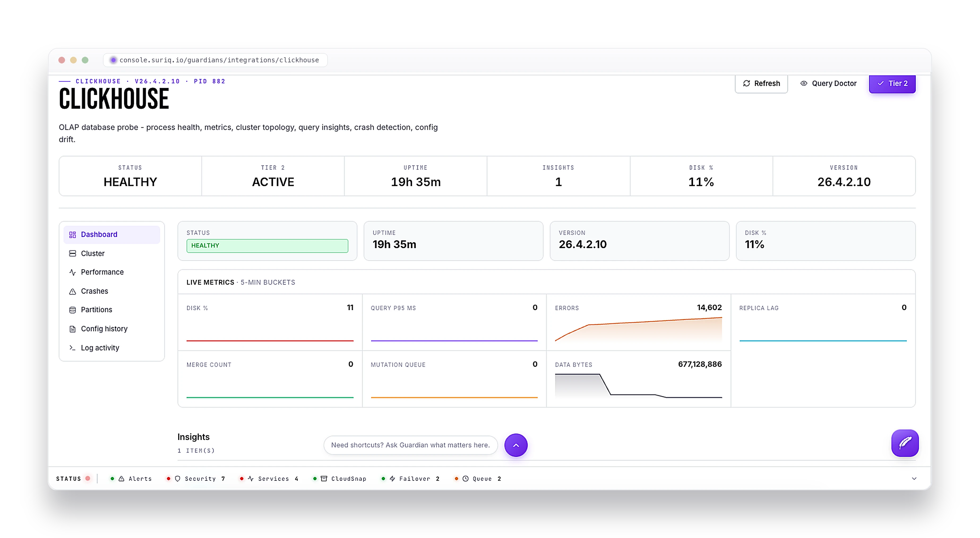Click the Config history document icon
This screenshot has width=980, height=538.
(x=72, y=329)
